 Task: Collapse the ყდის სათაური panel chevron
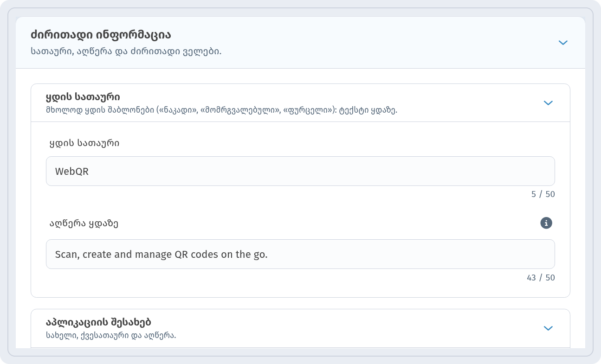point(548,103)
